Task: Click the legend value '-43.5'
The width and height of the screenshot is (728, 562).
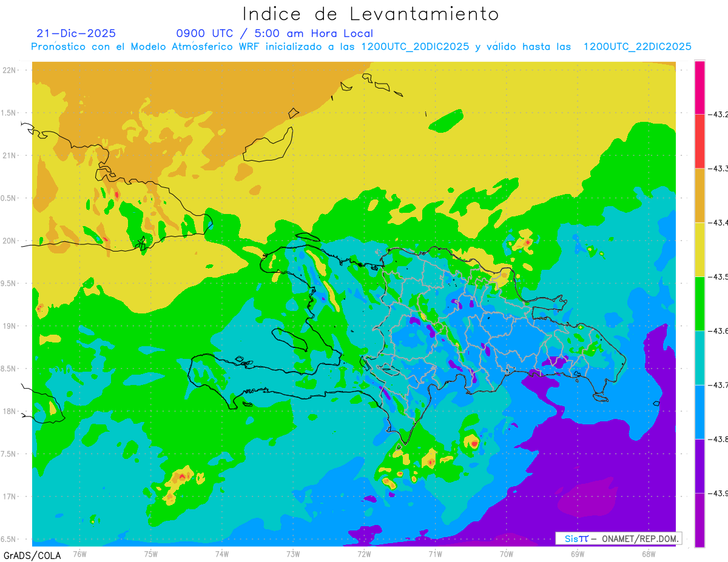Action: [718, 276]
